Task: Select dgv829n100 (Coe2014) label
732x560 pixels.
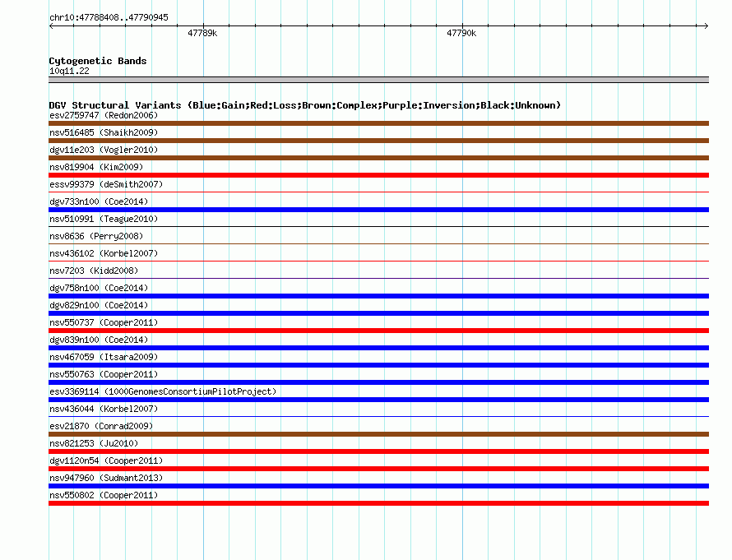Action: 99,305
